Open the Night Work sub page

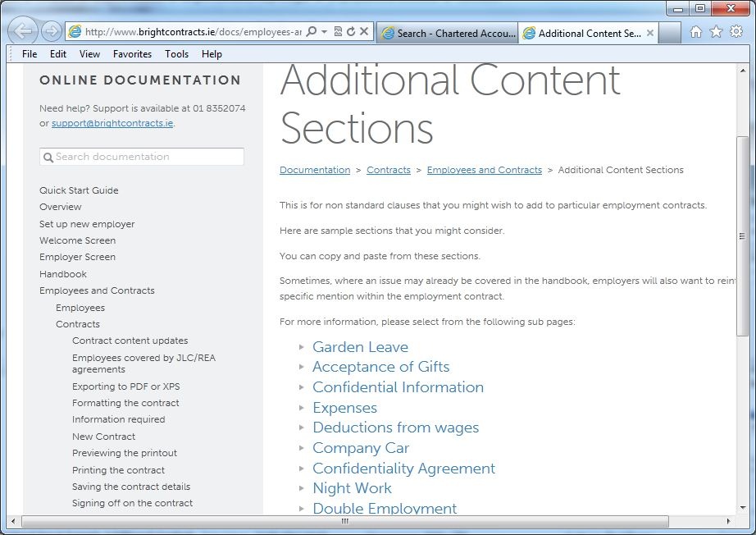(x=352, y=488)
